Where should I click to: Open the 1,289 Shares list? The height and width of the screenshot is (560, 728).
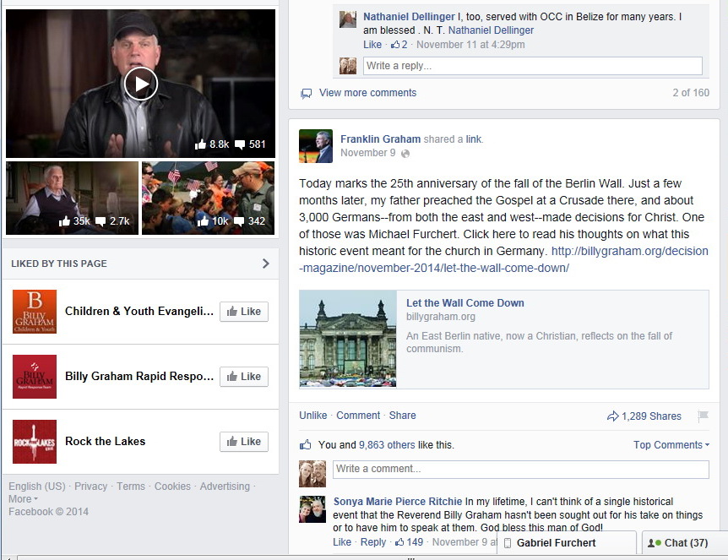(x=644, y=416)
